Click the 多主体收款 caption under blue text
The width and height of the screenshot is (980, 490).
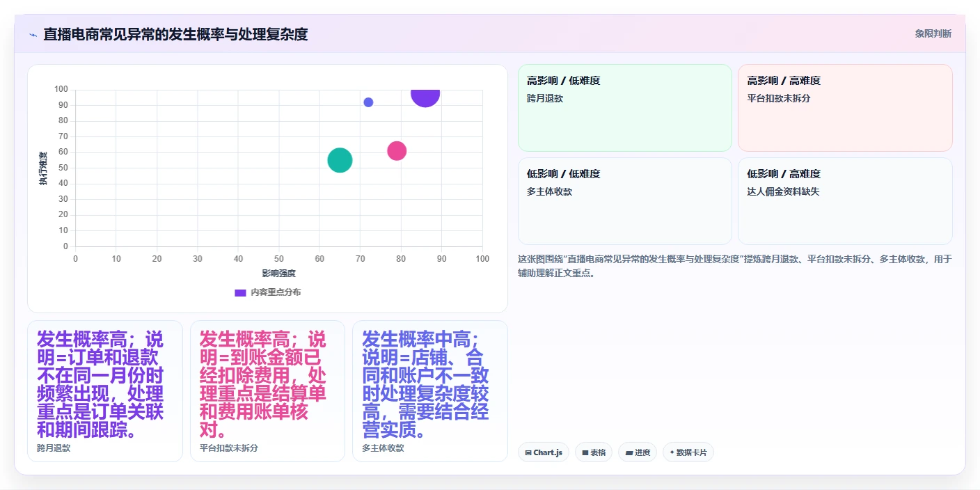(x=383, y=448)
